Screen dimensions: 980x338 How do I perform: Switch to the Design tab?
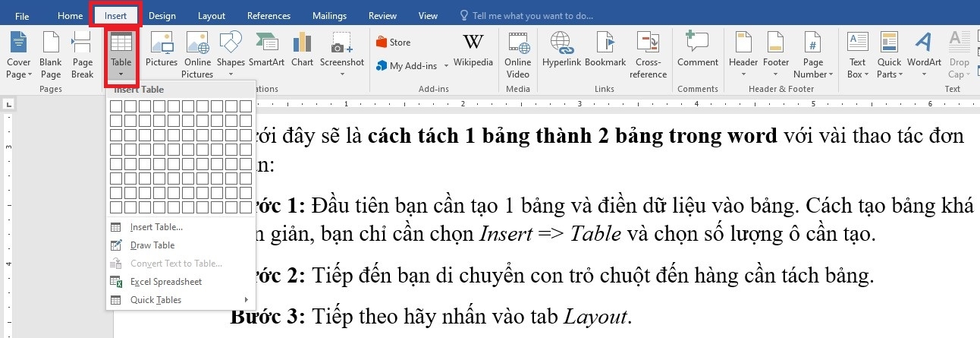[x=162, y=16]
